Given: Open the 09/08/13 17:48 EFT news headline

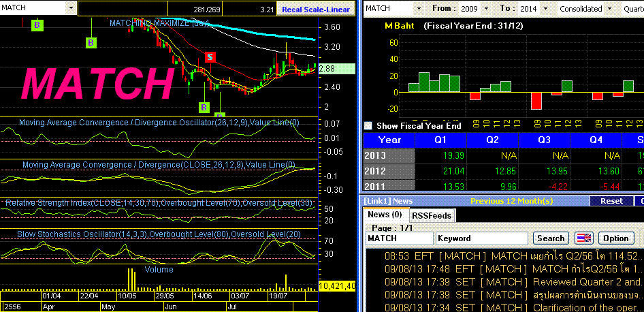Looking at the screenshot, I should [513, 269].
